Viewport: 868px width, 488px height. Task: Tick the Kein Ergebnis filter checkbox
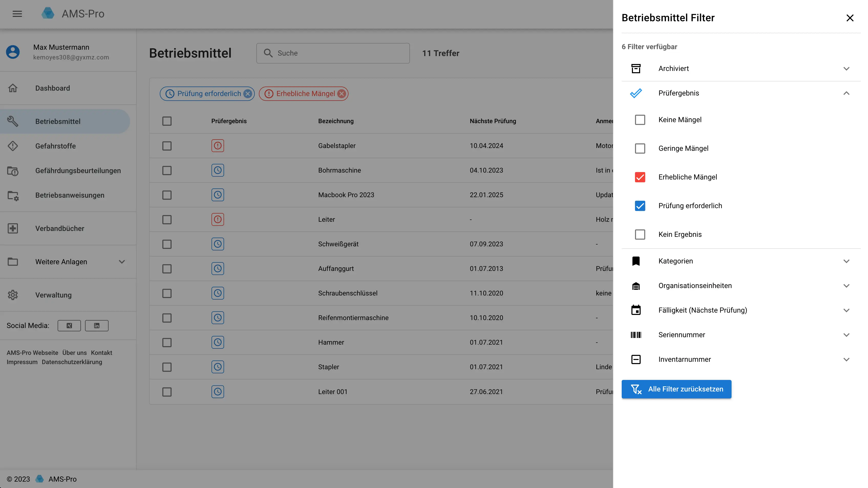[x=640, y=235]
